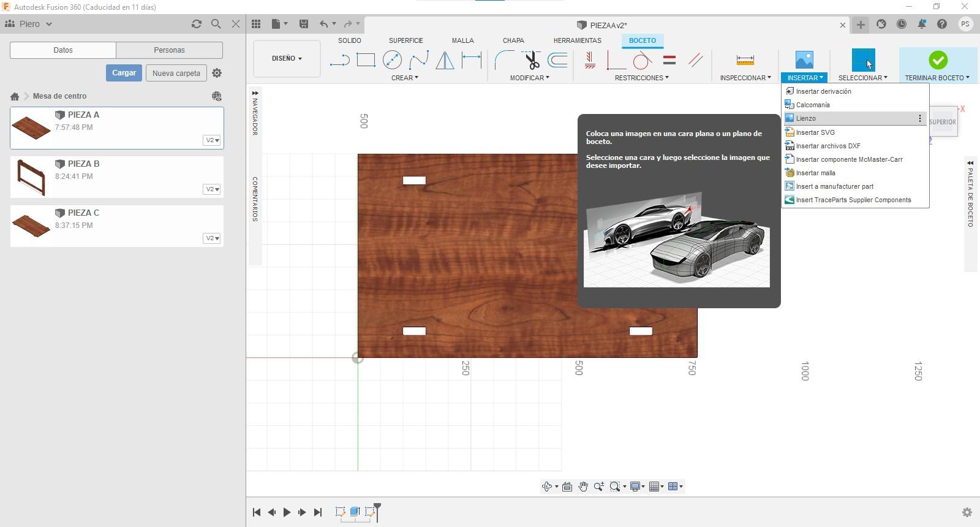
Task: Save the document with Save icon
Action: click(x=303, y=24)
